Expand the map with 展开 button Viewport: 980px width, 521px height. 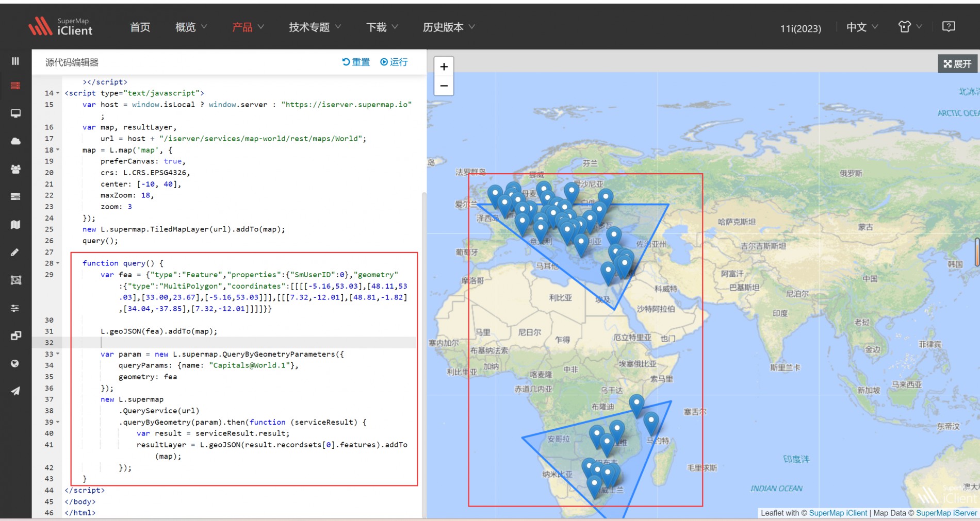pyautogui.click(x=957, y=64)
